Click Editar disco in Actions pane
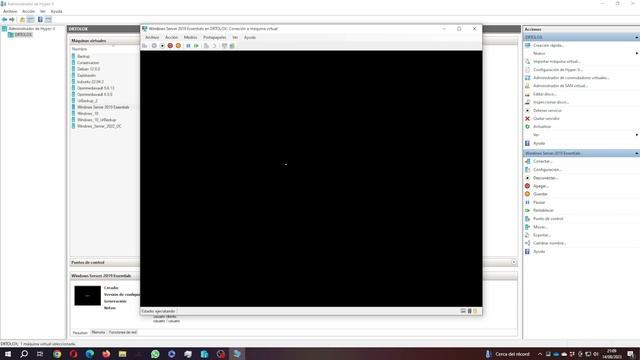640x360 pixels. coord(544,94)
